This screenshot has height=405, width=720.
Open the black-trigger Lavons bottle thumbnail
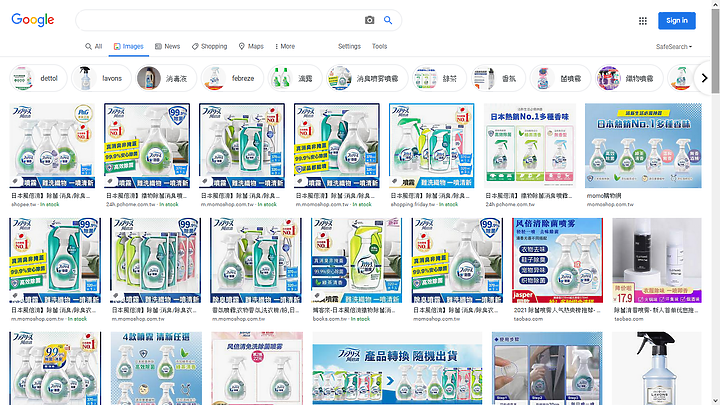(x=657, y=368)
